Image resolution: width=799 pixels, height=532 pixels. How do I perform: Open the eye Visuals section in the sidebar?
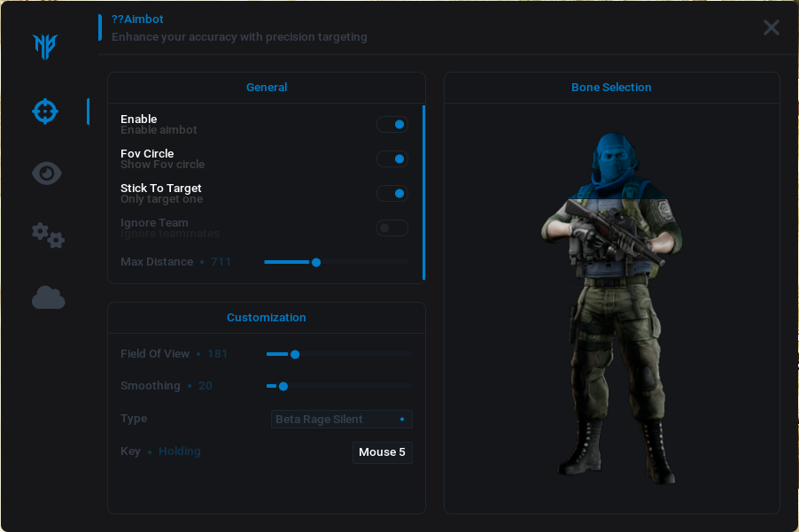pos(47,173)
